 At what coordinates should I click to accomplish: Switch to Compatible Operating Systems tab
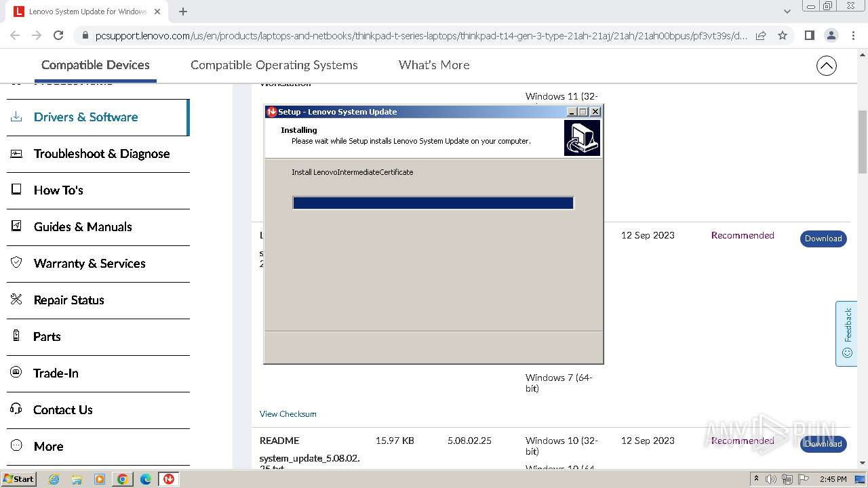click(x=274, y=65)
